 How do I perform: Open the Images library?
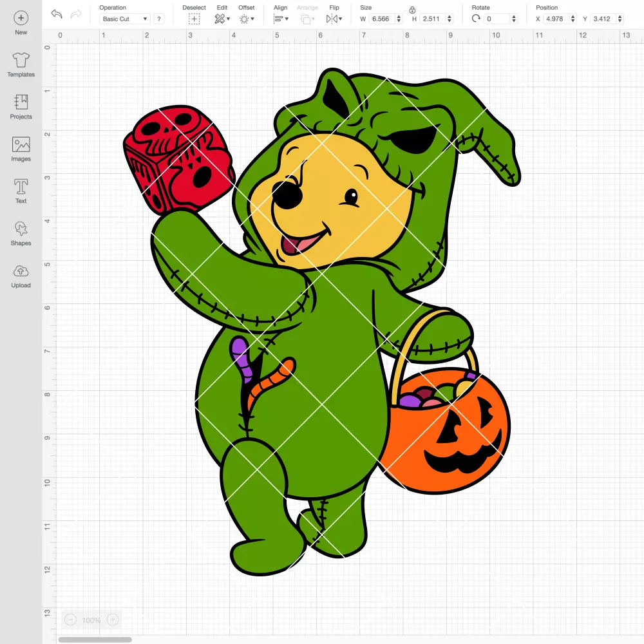[x=21, y=149]
